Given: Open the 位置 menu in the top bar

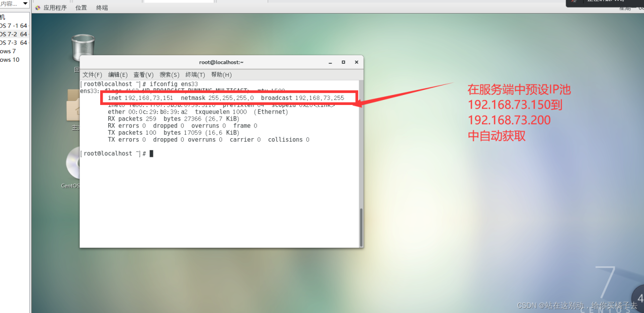Looking at the screenshot, I should point(81,8).
